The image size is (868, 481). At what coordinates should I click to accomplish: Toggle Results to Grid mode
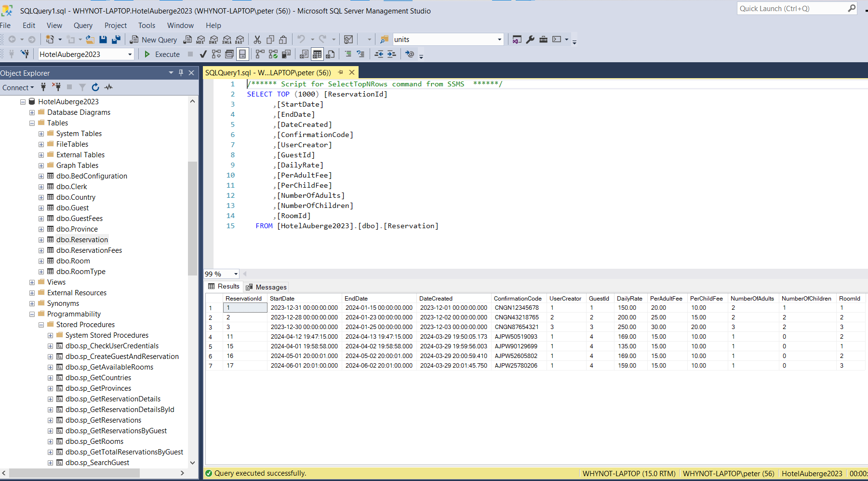point(317,55)
